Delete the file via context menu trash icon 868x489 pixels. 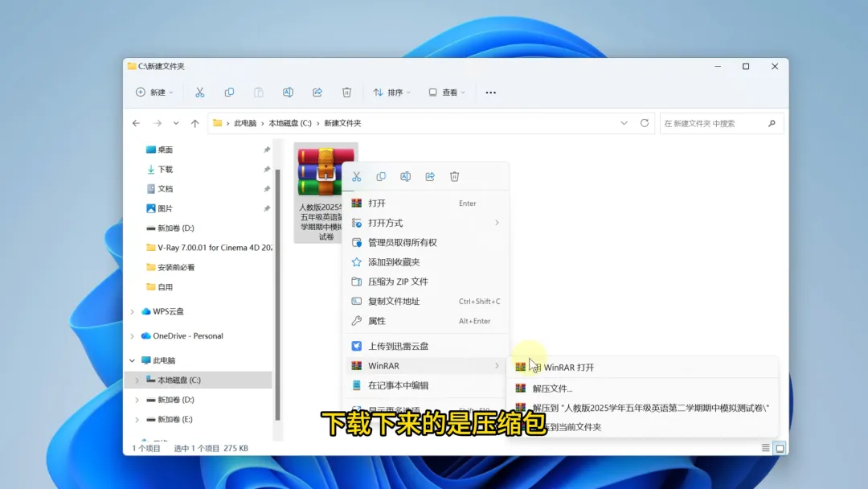[x=454, y=177]
